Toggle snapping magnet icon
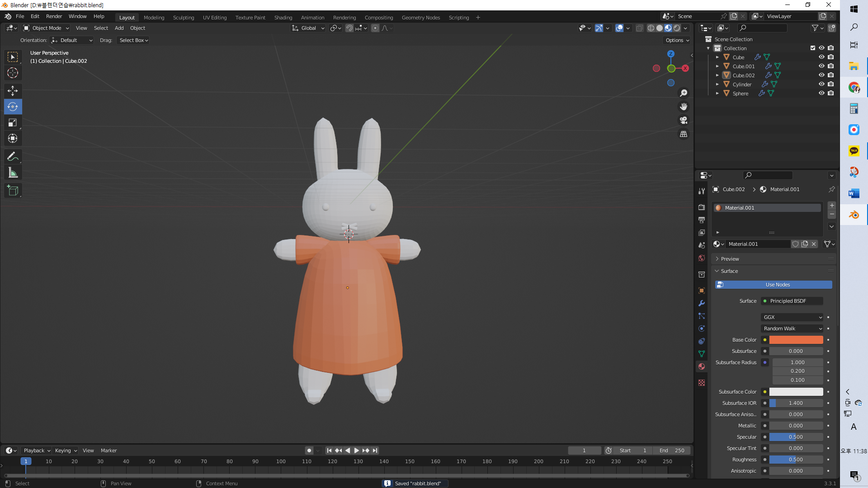Image resolution: width=868 pixels, height=488 pixels. pyautogui.click(x=349, y=28)
